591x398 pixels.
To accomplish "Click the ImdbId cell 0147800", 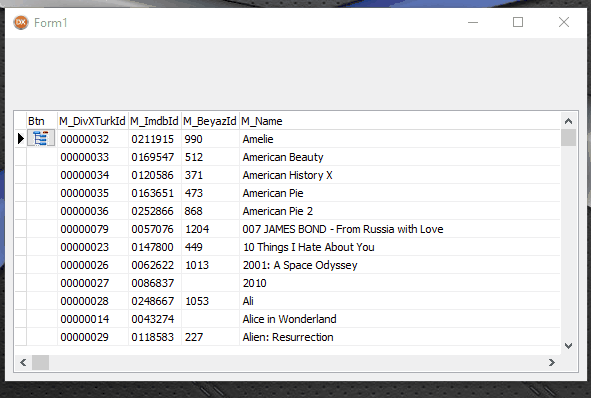I will (155, 247).
